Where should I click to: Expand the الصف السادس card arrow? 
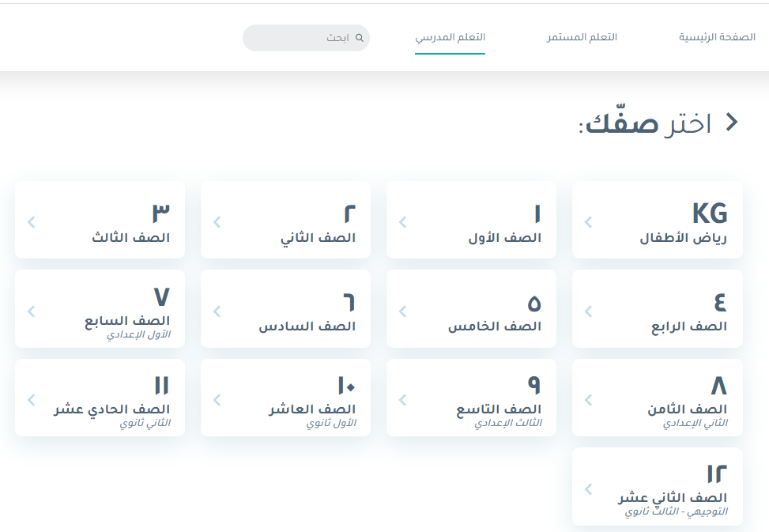[x=217, y=311]
